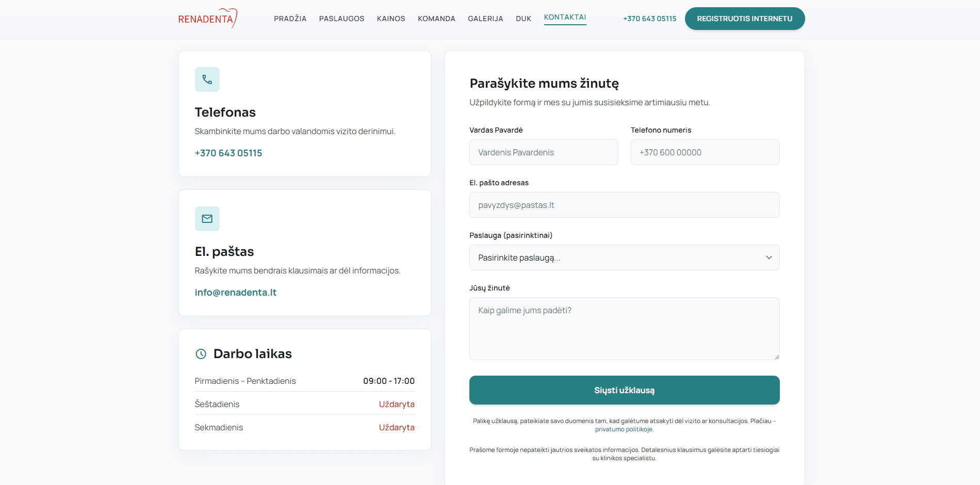
Task: Click the chevron arrow in service selector
Action: click(769, 257)
